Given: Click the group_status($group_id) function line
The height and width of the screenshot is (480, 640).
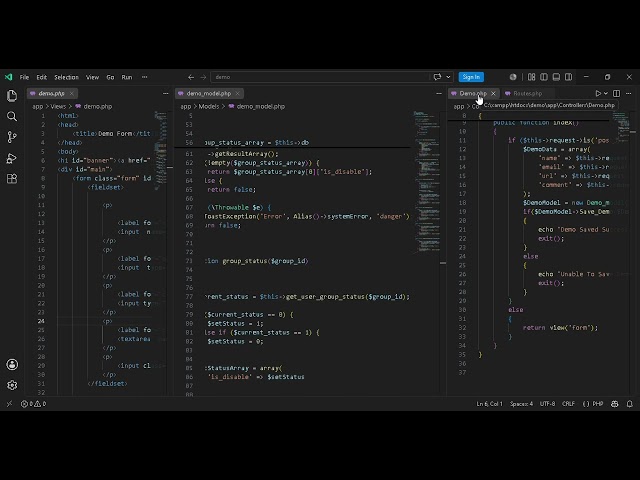Looking at the screenshot, I should tap(257, 261).
